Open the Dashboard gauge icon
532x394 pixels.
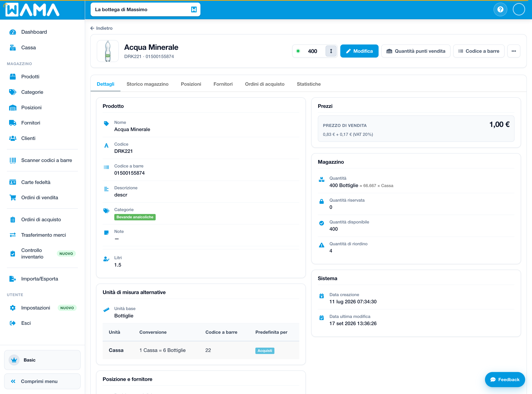13,32
